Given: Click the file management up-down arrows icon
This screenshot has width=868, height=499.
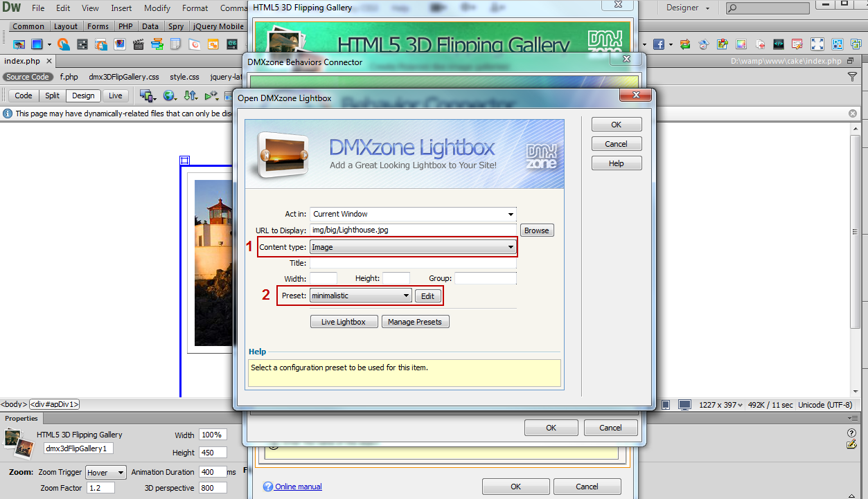Looking at the screenshot, I should click(x=191, y=96).
